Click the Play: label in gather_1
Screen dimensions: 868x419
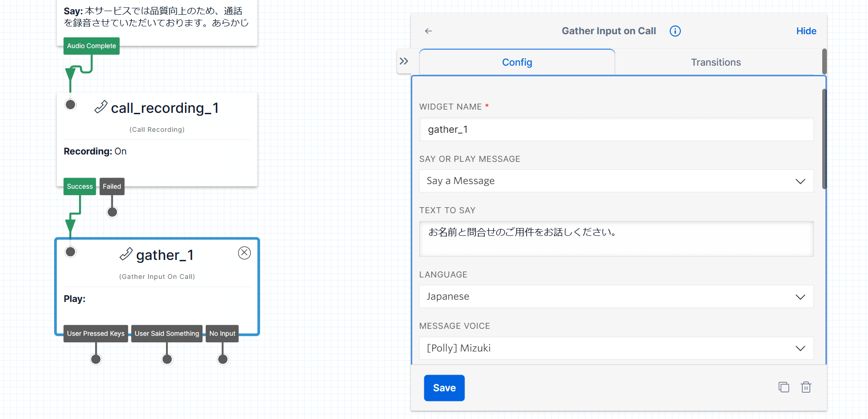coord(74,299)
